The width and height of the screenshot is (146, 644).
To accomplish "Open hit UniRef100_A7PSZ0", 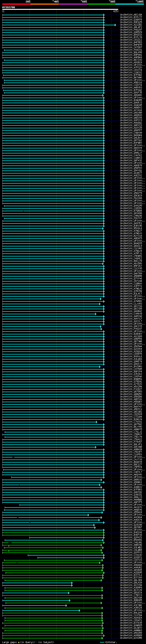I will (131, 67).
